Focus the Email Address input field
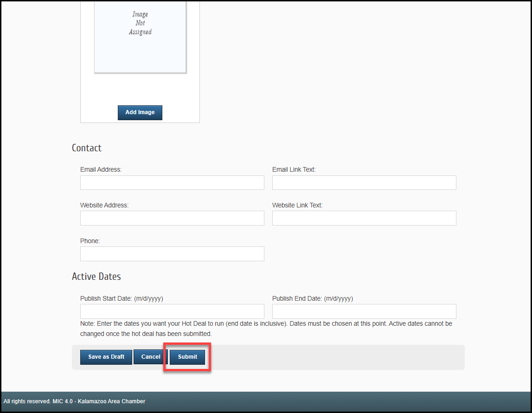 [x=172, y=183]
